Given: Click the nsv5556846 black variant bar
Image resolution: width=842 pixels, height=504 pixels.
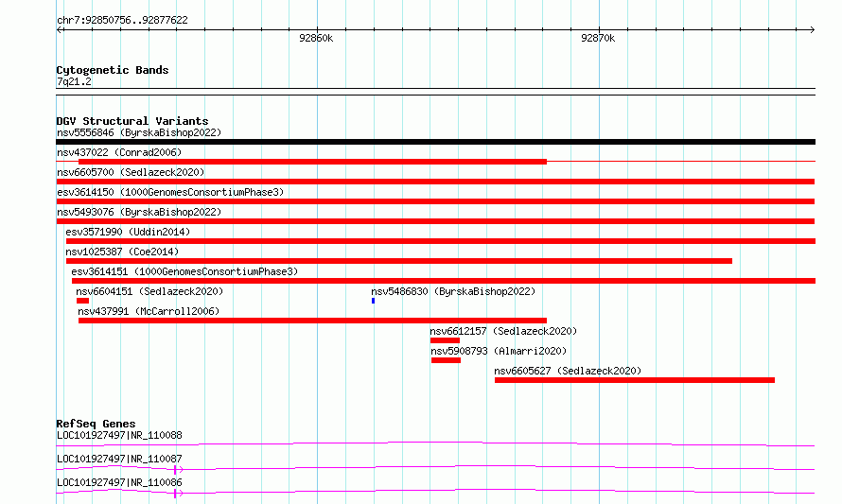Looking at the screenshot, I should (435, 142).
